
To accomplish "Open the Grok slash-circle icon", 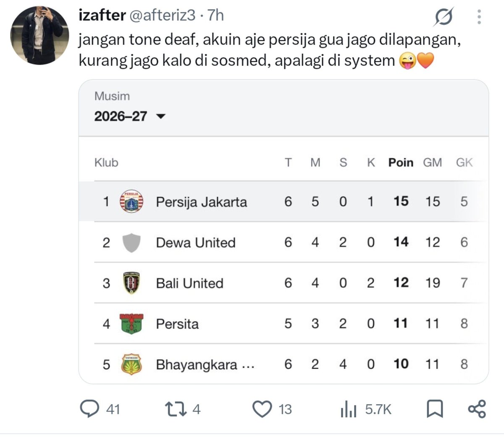I will tap(444, 17).
